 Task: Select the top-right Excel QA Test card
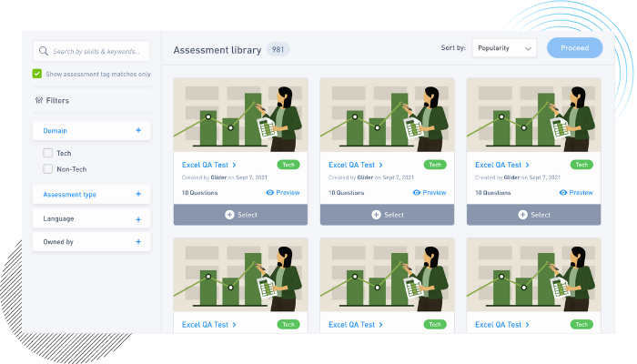tap(534, 215)
